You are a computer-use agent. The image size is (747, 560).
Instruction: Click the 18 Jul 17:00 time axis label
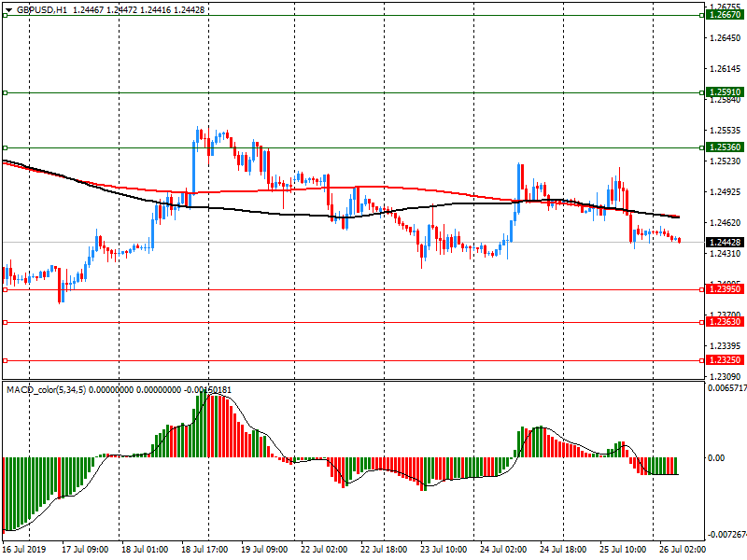[x=204, y=550]
